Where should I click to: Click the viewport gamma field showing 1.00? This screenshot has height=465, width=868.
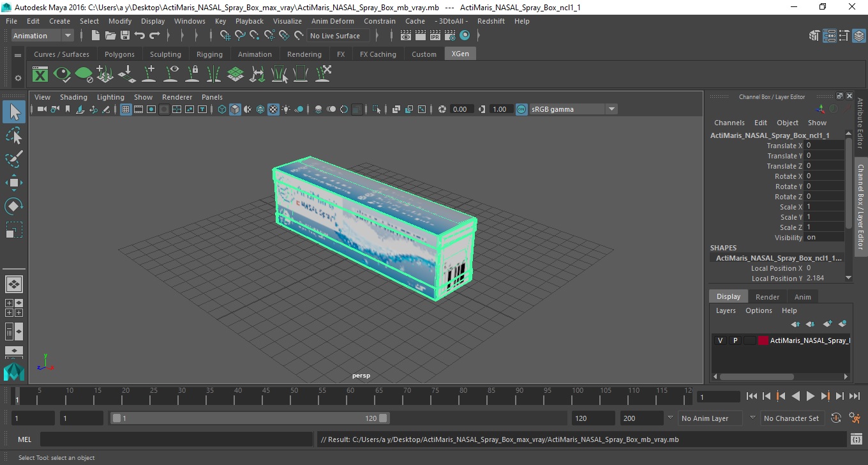(x=500, y=109)
